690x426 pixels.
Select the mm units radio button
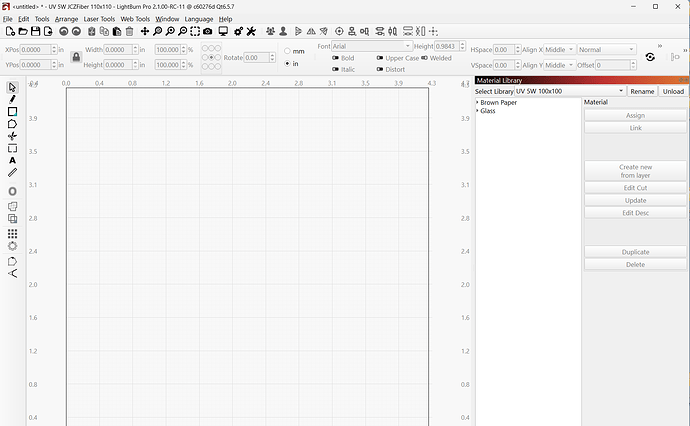click(x=287, y=51)
